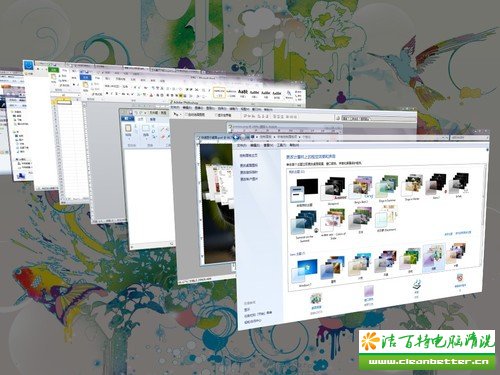This screenshot has width=500, height=375.
Task: Click Paste icon in Word ribbon
Action: [85, 86]
